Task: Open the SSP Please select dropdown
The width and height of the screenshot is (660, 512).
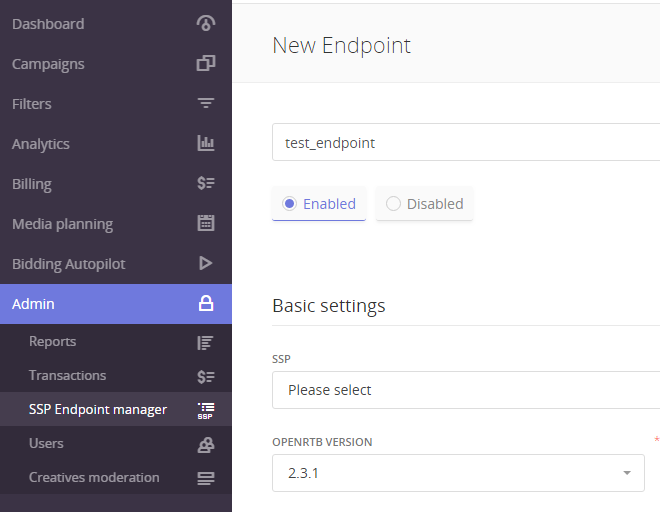Action: [466, 390]
